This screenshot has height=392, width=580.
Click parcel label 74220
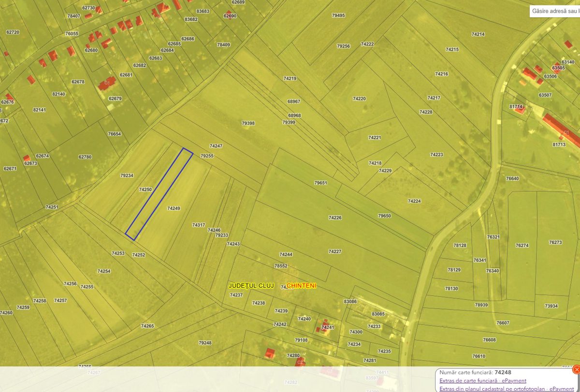pos(359,98)
